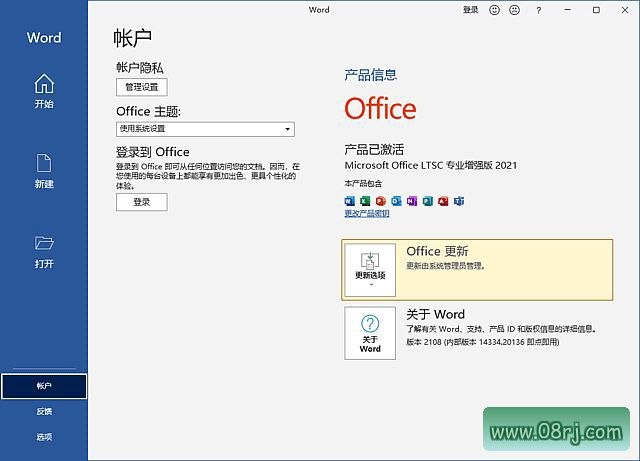
Task: Open help with question mark icon
Action: [539, 11]
